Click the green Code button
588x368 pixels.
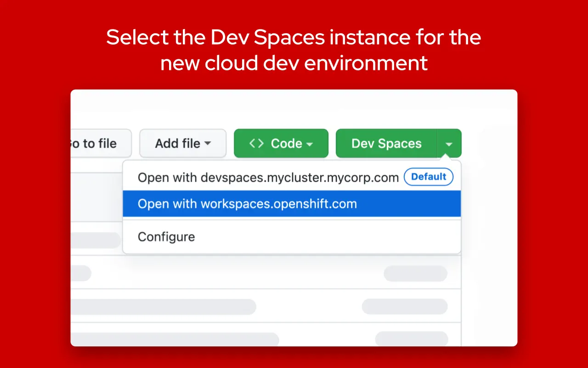[281, 143]
